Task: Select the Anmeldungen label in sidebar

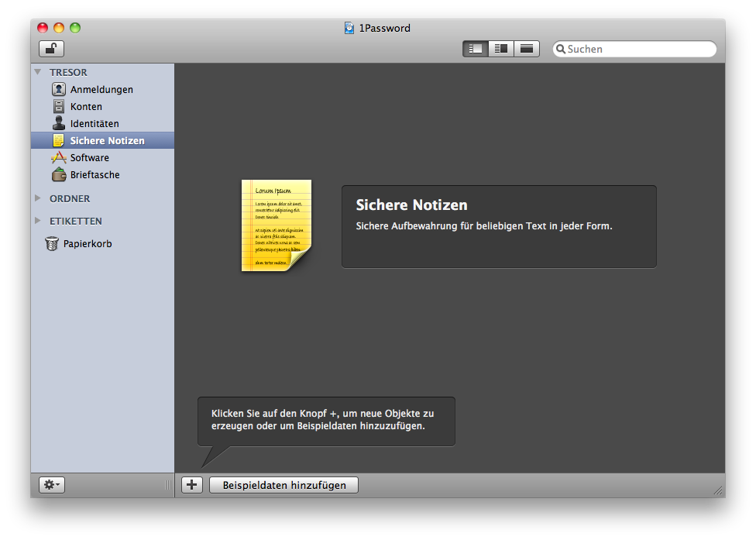Action: [x=101, y=89]
